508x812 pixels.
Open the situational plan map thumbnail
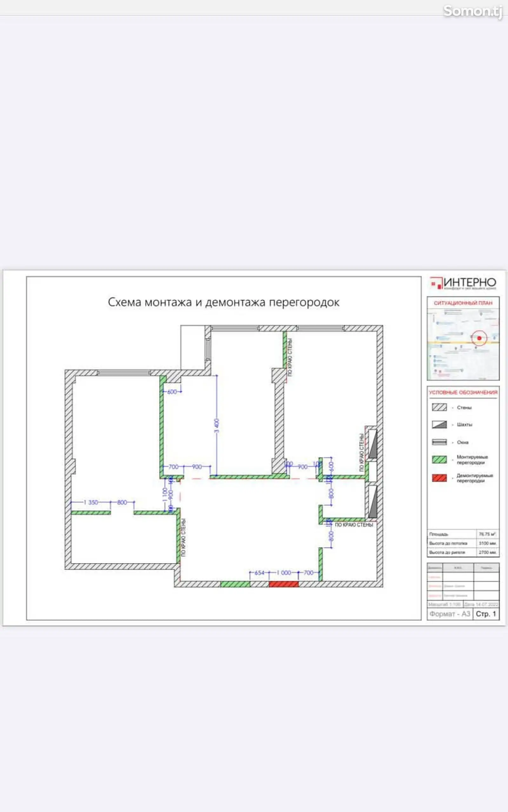click(x=463, y=344)
